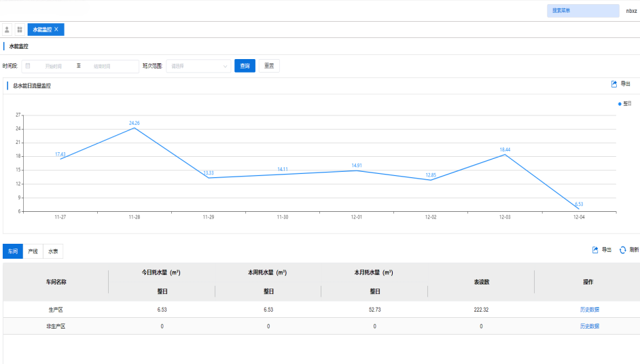The width and height of the screenshot is (640, 364).
Task: Select the 车间 tab
Action: tap(13, 251)
